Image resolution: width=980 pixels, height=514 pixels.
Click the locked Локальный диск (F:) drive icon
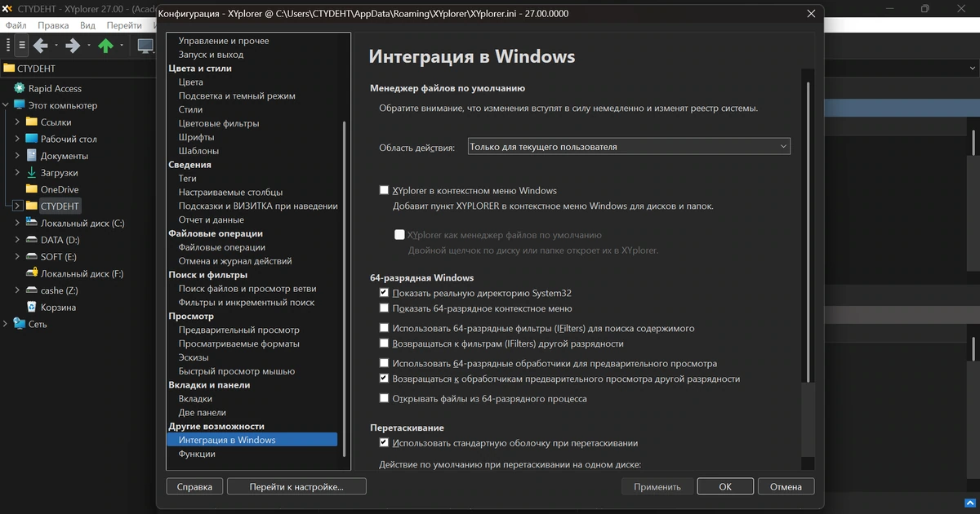coord(32,273)
